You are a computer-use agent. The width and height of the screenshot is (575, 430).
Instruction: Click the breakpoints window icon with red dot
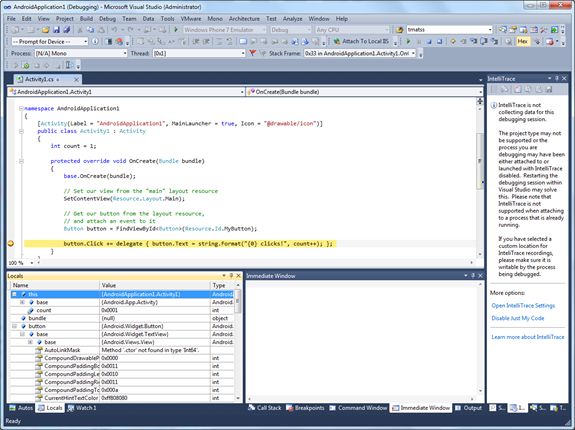click(x=550, y=41)
